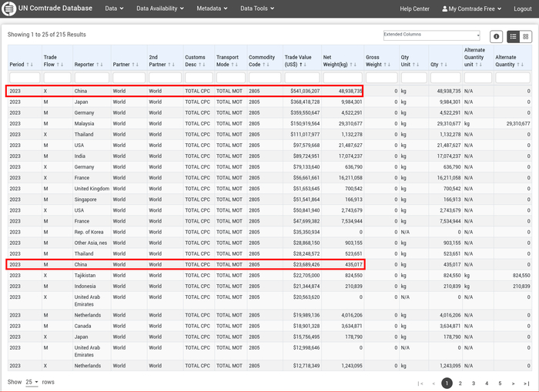
Task: Expand My Comtrade Free account menu
Action: point(472,8)
